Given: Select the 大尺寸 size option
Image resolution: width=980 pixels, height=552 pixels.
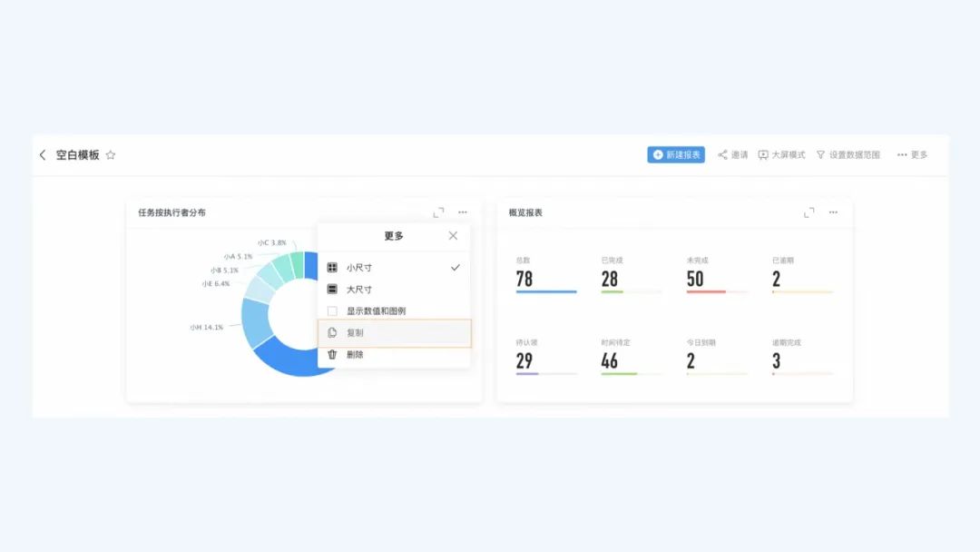Looking at the screenshot, I should click(359, 290).
